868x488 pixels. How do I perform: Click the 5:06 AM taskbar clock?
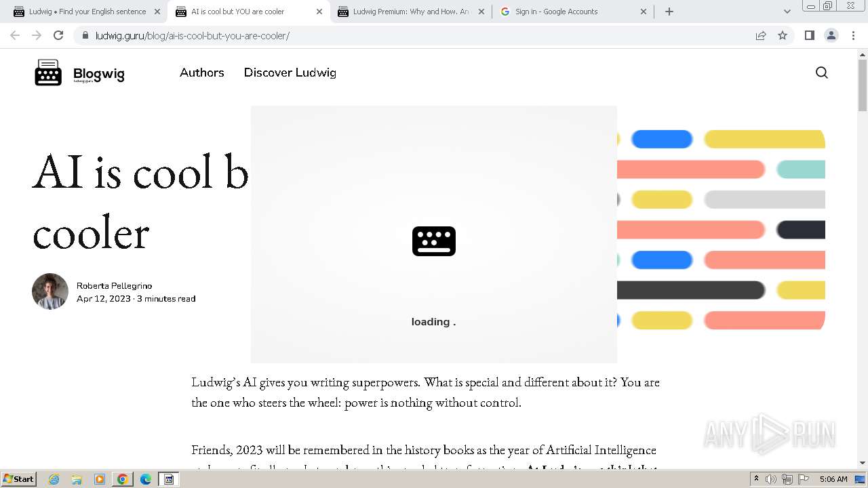833,479
